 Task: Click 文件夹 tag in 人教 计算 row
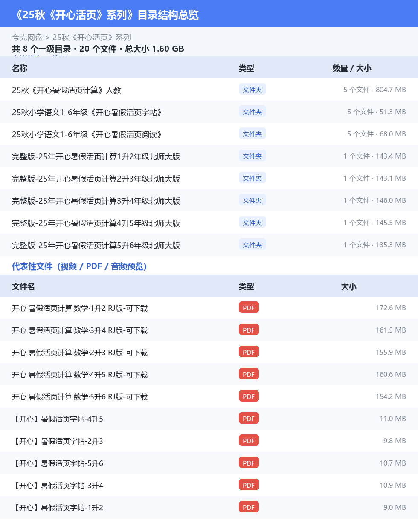pos(253,89)
